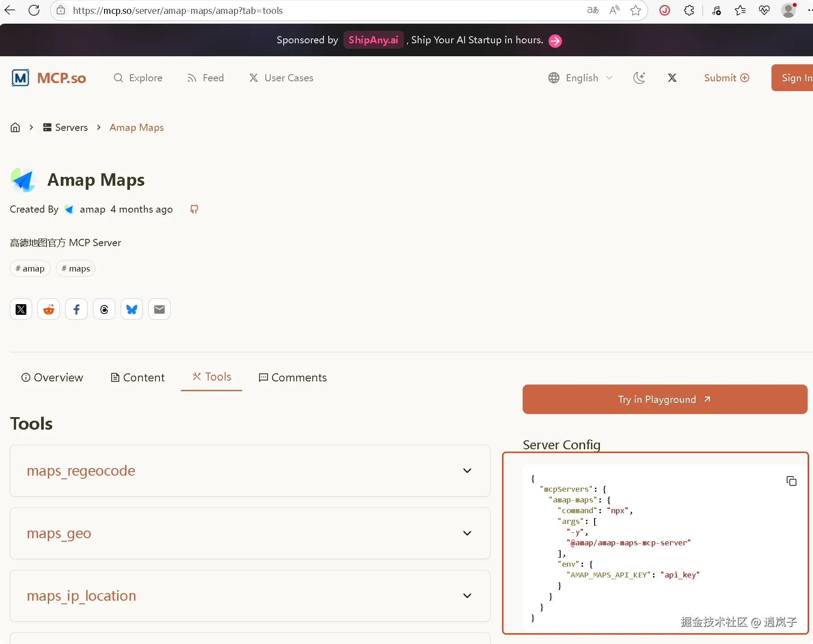Screen dimensions: 813x644
Task: Share Amap Maps on Facebook
Action: click(x=76, y=309)
